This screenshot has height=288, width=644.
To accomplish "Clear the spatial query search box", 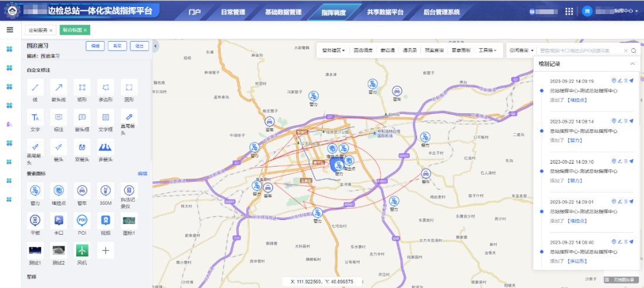I will (625, 50).
